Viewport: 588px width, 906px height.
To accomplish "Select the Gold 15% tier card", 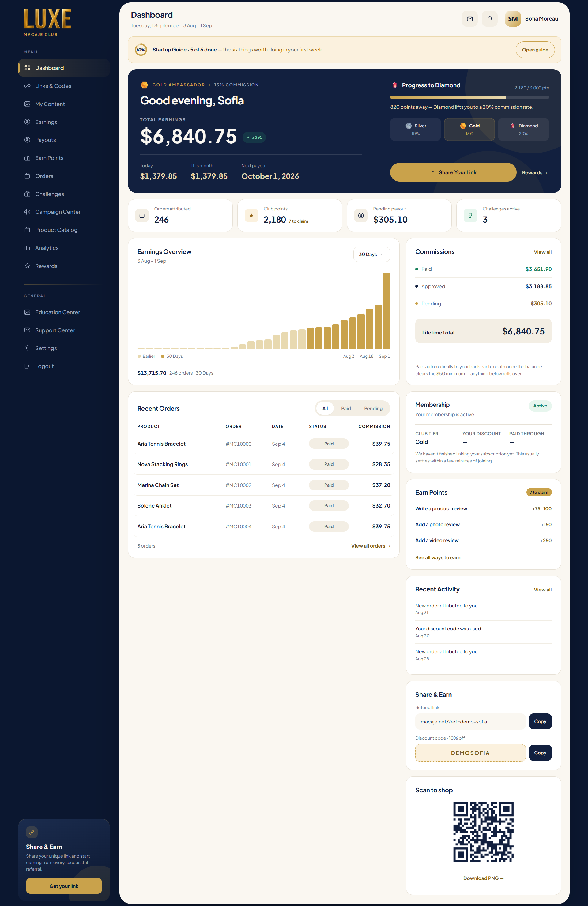I will tap(469, 130).
